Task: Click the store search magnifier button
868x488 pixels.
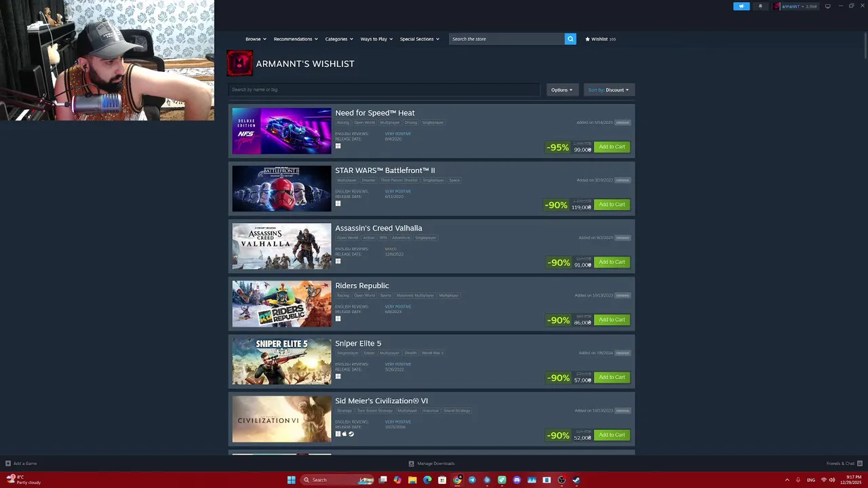Action: (x=570, y=39)
